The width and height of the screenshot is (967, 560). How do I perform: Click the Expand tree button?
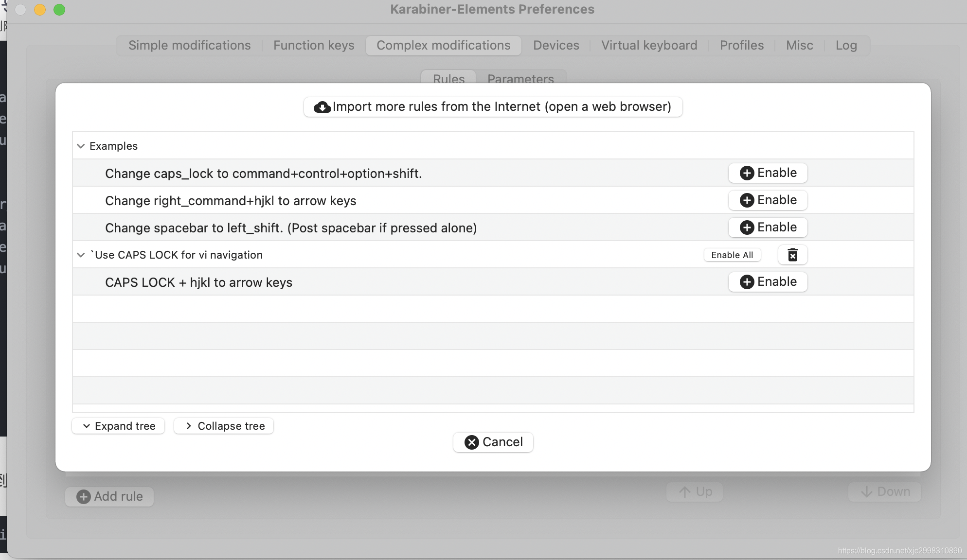pyautogui.click(x=118, y=426)
